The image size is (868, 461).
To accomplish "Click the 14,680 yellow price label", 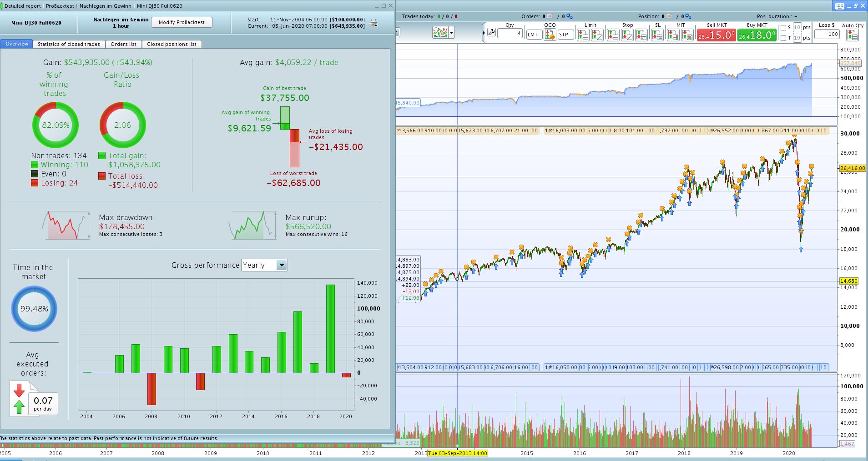I will click(x=849, y=281).
